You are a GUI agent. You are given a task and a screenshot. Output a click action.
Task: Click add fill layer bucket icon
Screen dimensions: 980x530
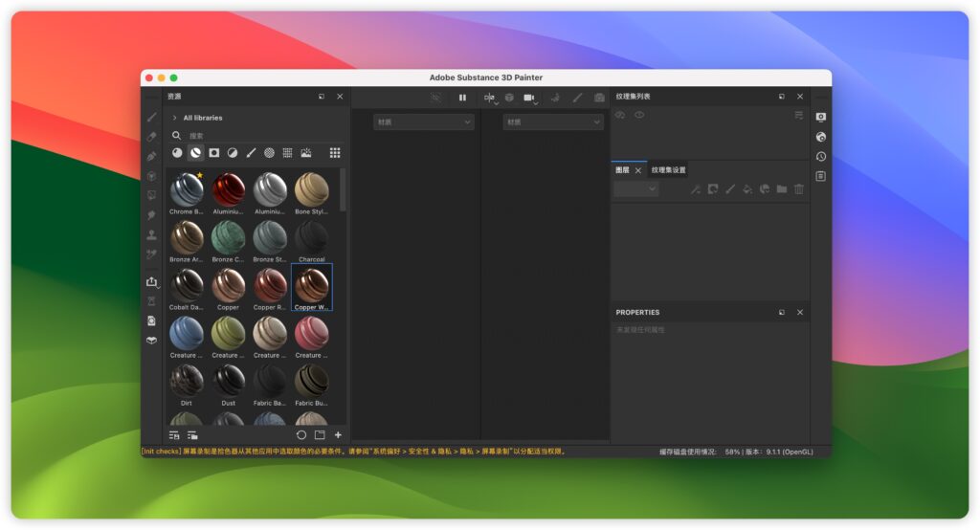tap(746, 188)
